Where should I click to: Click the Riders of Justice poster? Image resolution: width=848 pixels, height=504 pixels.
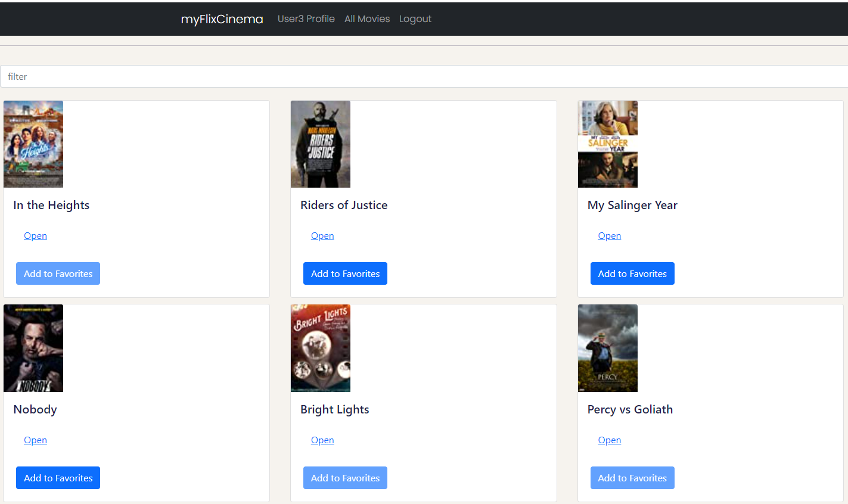click(320, 144)
